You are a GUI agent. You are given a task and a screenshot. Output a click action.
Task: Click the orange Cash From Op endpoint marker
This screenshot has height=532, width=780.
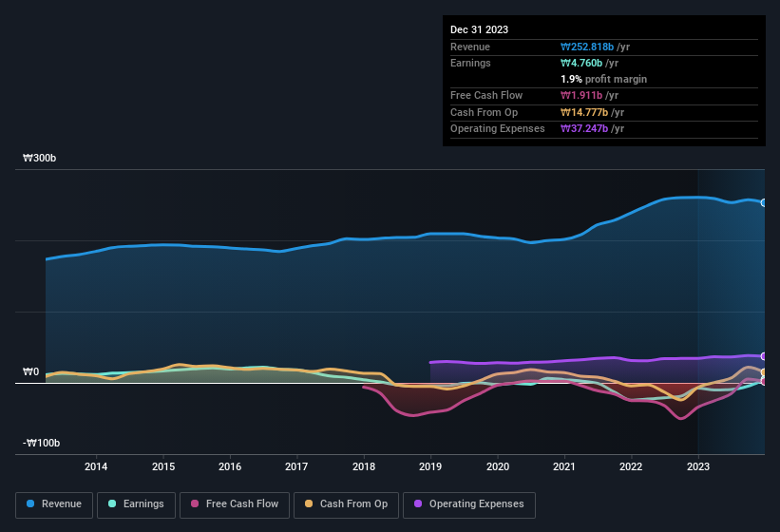tap(764, 372)
